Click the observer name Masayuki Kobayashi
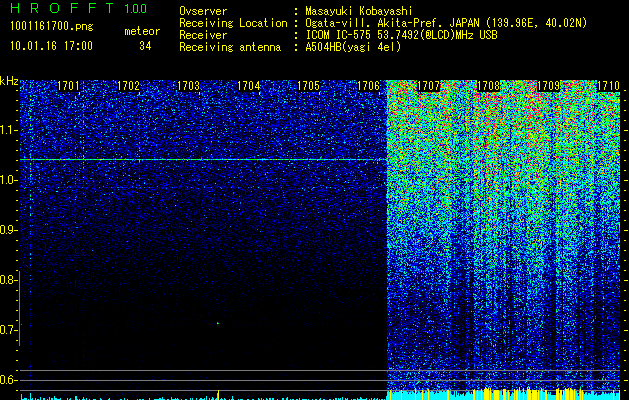Image resolution: width=629 pixels, height=400 pixels. pos(359,11)
